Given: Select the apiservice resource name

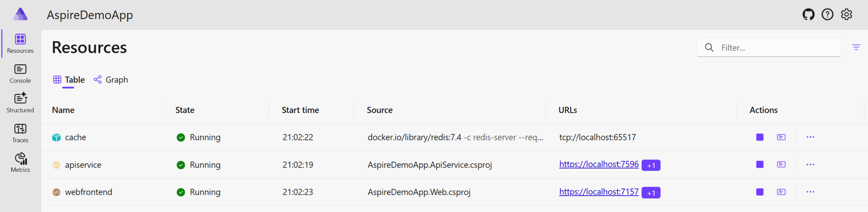Looking at the screenshot, I should [x=83, y=165].
